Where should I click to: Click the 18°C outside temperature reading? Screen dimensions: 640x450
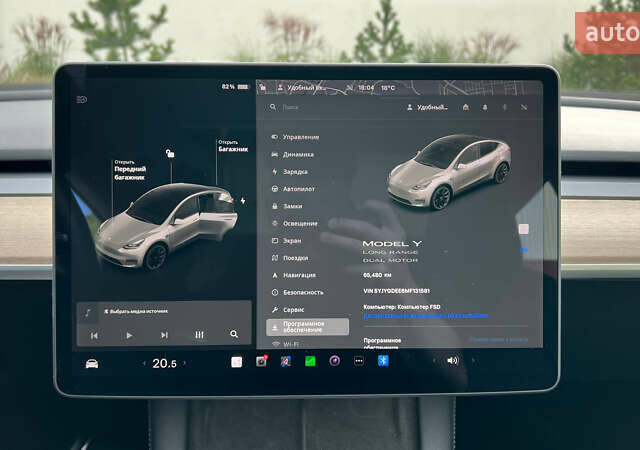[x=388, y=87]
